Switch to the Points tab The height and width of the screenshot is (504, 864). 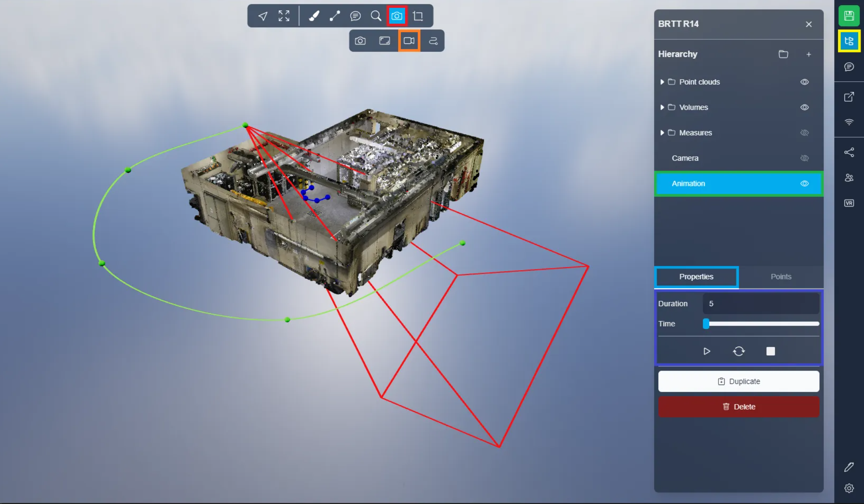780,277
